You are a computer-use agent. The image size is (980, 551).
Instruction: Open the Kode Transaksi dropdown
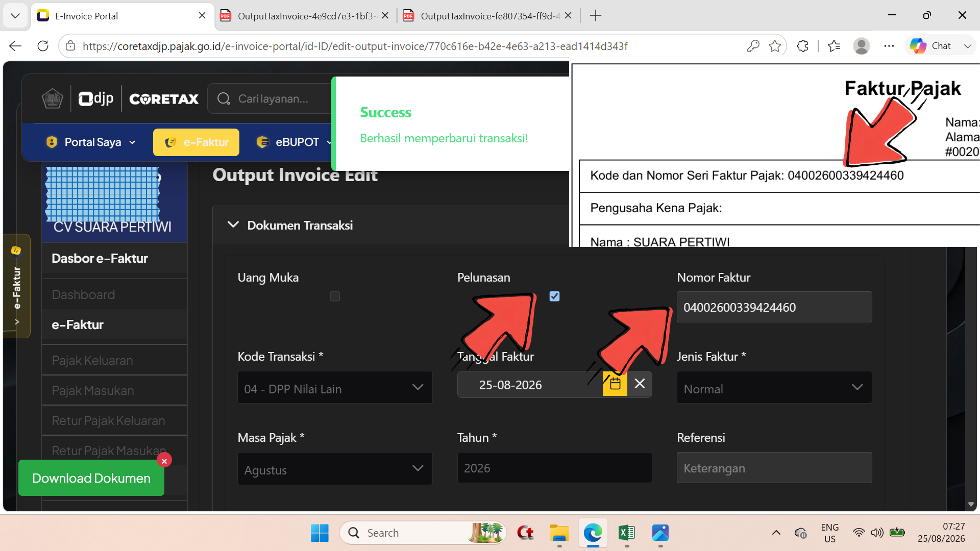pyautogui.click(x=335, y=388)
